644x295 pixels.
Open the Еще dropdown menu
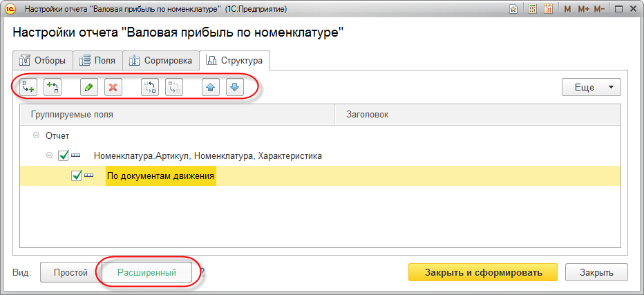(591, 87)
